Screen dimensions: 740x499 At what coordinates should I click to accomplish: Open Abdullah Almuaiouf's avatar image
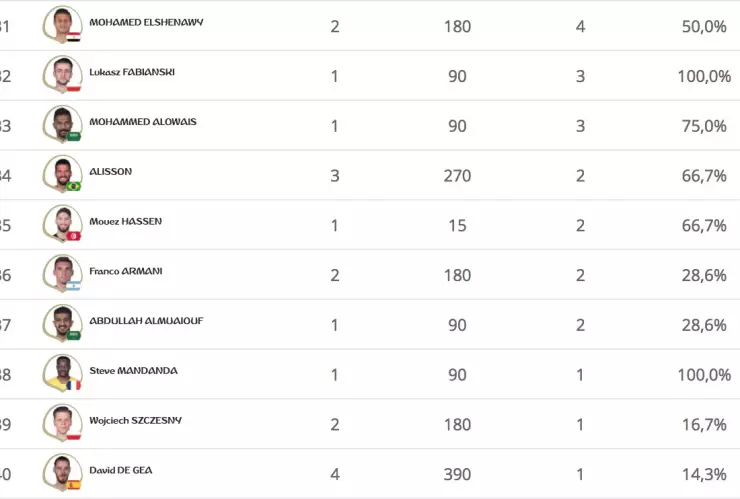point(62,323)
